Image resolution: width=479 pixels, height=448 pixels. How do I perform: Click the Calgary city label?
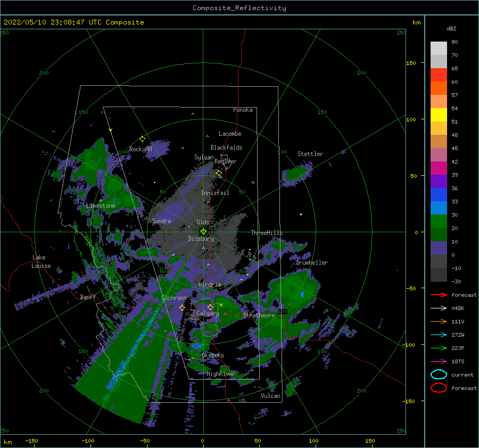point(208,313)
